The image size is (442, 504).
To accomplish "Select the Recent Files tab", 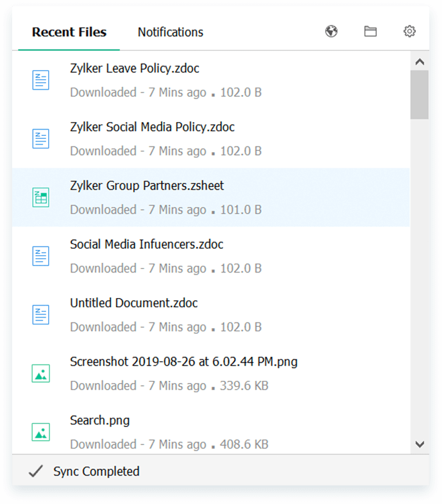I will click(x=69, y=32).
